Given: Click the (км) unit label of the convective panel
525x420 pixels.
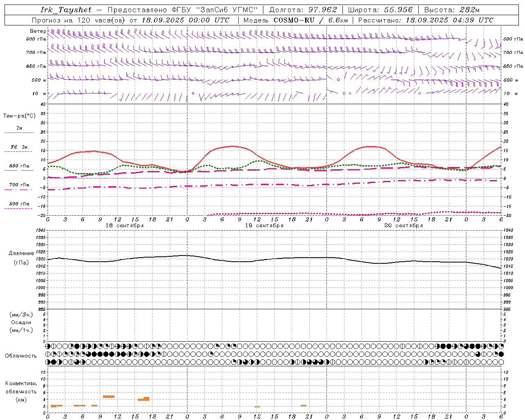Looking at the screenshot, I should pyautogui.click(x=21, y=399).
